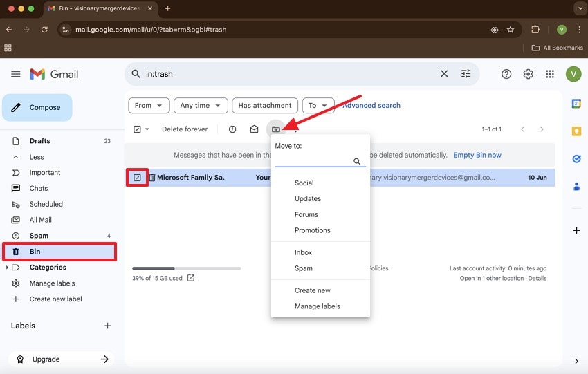This screenshot has width=588, height=374.
Task: Open Google account avatar V in Gmail
Action: pos(573,74)
